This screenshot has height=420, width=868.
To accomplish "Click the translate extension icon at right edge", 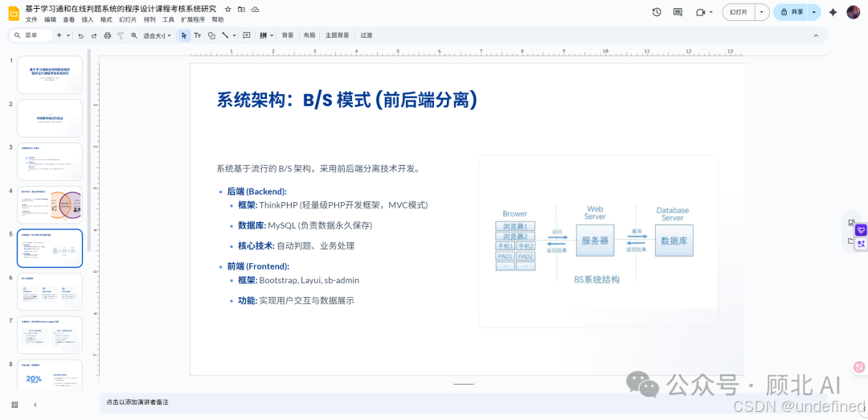I will pyautogui.click(x=860, y=243).
